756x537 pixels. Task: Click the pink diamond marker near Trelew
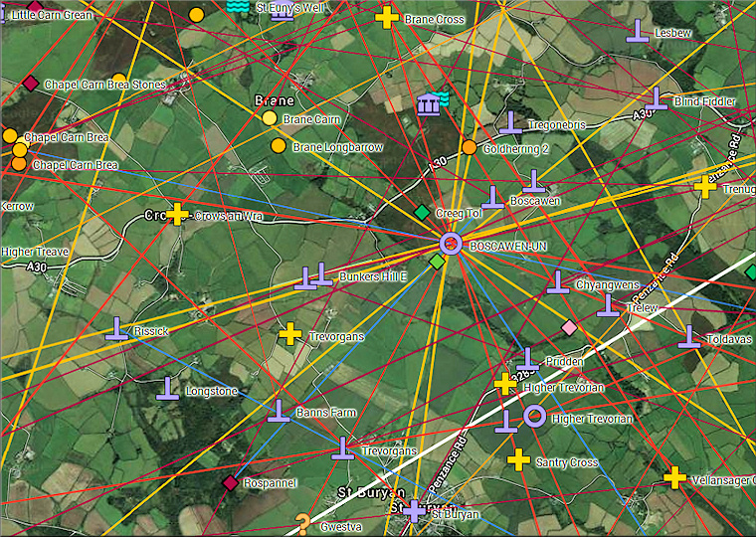[569, 328]
